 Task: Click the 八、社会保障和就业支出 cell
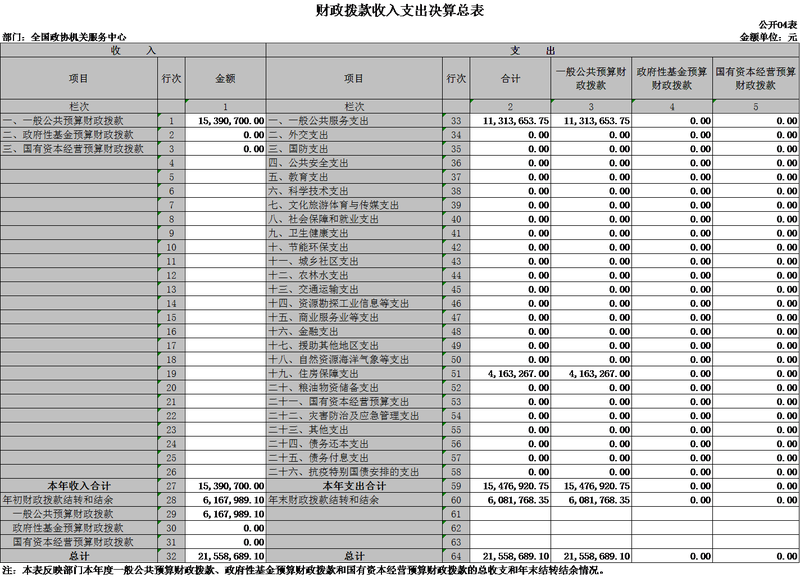coord(354,219)
